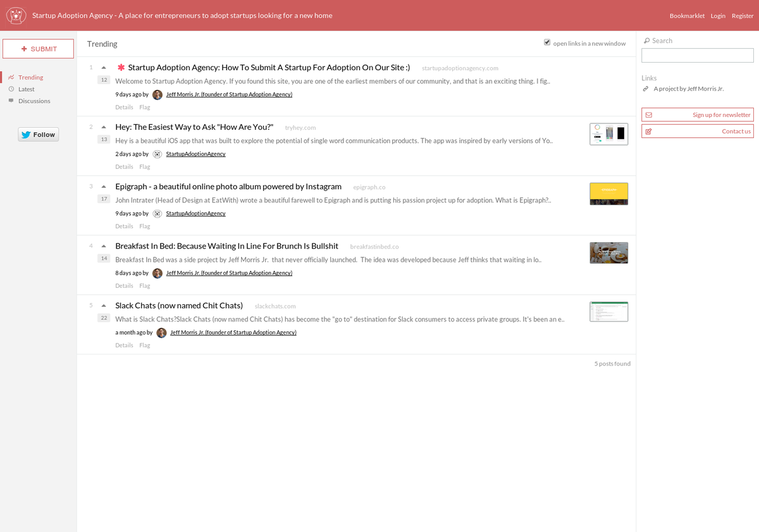Upvote the Slack Chats post

[104, 306]
